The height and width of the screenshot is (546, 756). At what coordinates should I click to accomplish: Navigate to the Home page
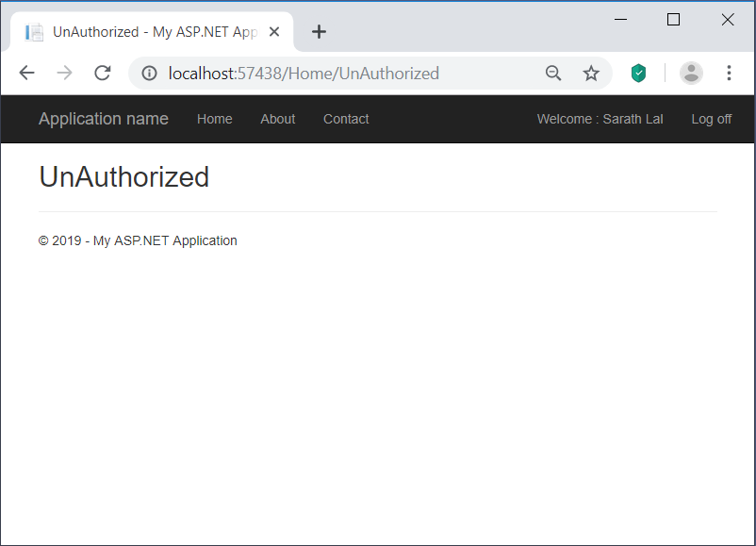(214, 119)
